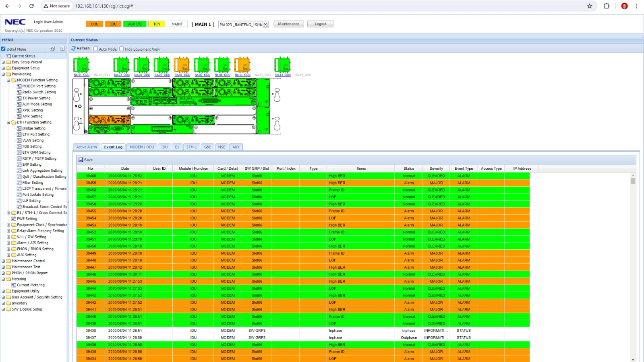Bookmark this page with the star icon

point(590,6)
